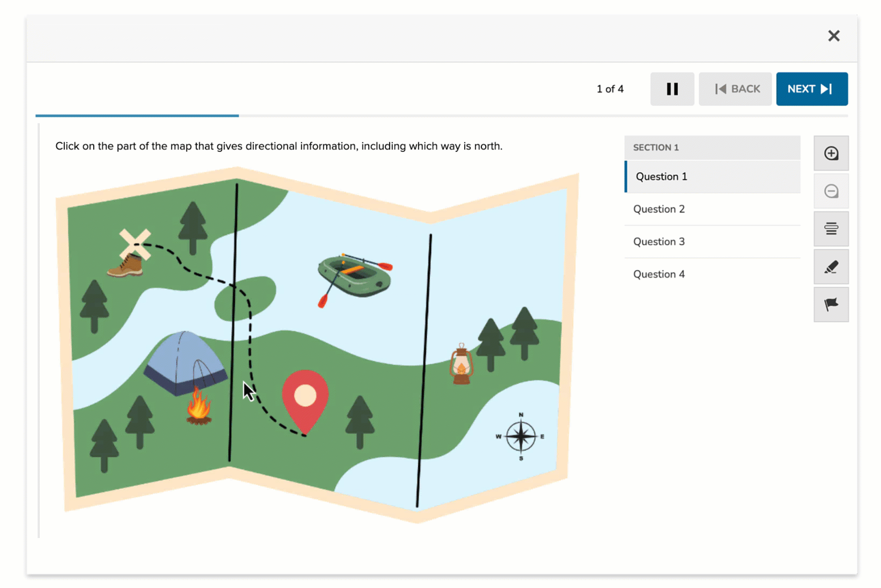The image size is (881, 588).
Task: Click the SECTION 1 header
Action: (712, 147)
